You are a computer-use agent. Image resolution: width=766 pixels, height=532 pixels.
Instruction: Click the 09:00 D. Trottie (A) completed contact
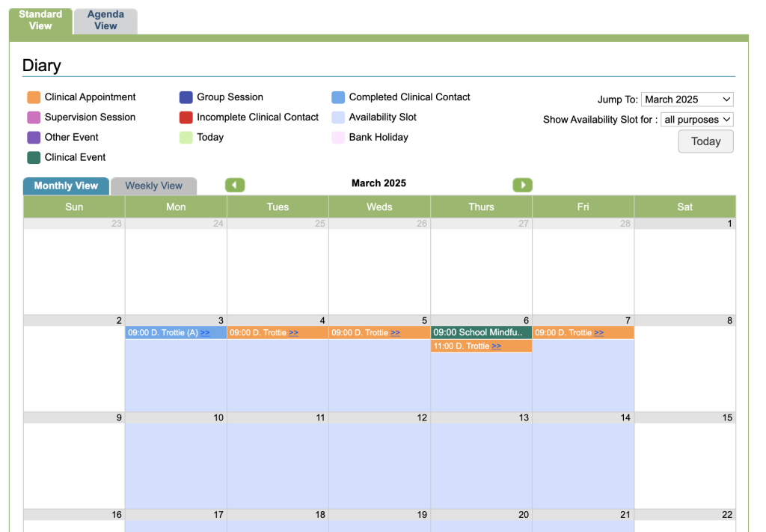(x=162, y=333)
